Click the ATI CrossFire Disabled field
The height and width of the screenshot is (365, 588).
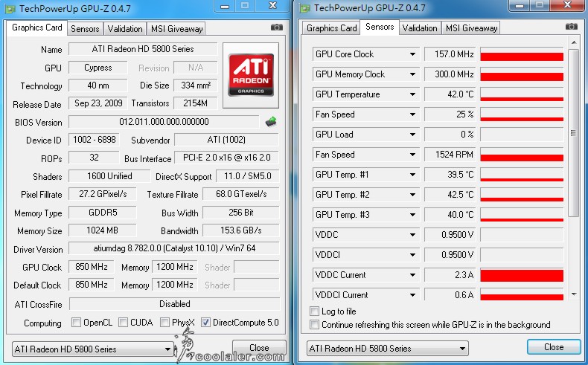[x=175, y=303]
